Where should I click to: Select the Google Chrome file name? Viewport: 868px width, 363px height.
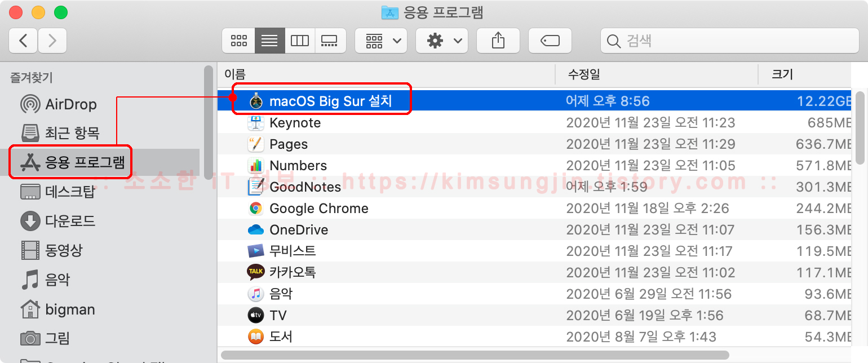click(319, 209)
